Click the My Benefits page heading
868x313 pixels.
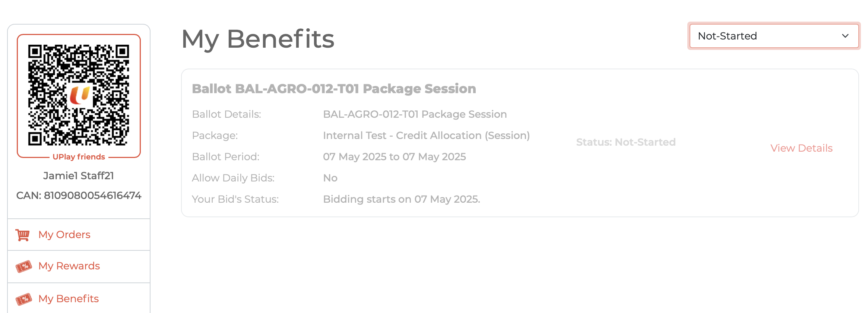click(258, 39)
